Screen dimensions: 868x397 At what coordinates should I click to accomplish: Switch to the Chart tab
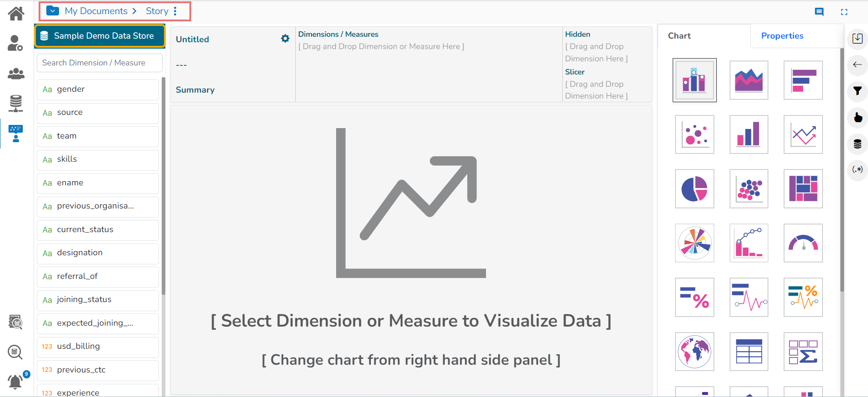[x=679, y=36]
